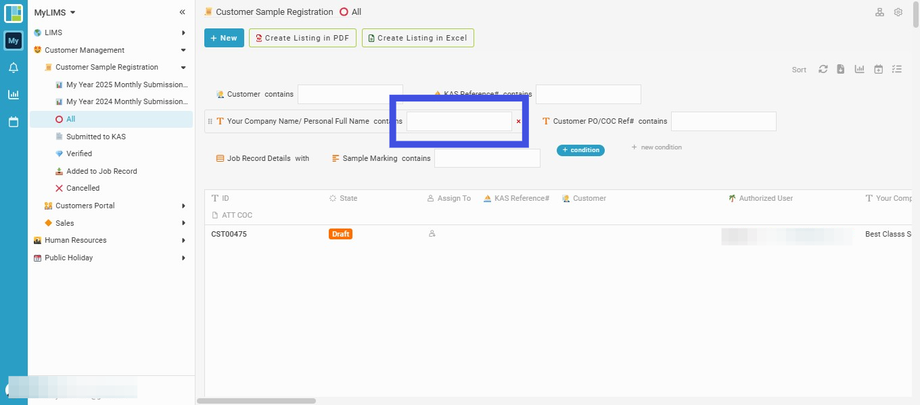Screen dimensions: 920x405
Task: Open the workflow diagram icon at top right
Action: click(x=880, y=12)
